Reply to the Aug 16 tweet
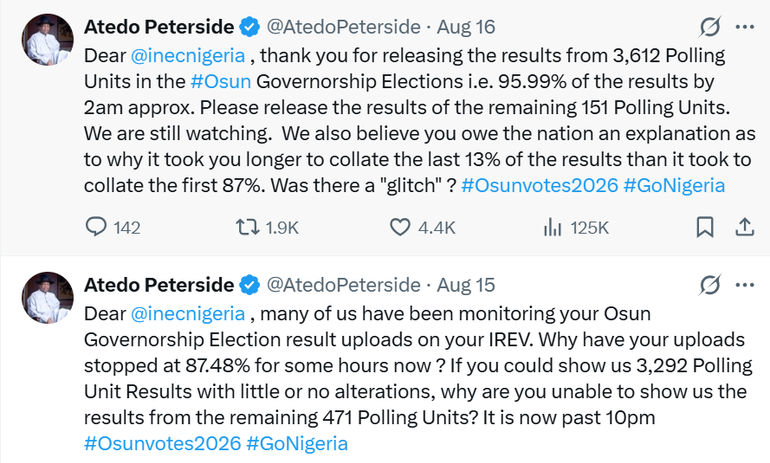770x463 pixels. tap(96, 227)
